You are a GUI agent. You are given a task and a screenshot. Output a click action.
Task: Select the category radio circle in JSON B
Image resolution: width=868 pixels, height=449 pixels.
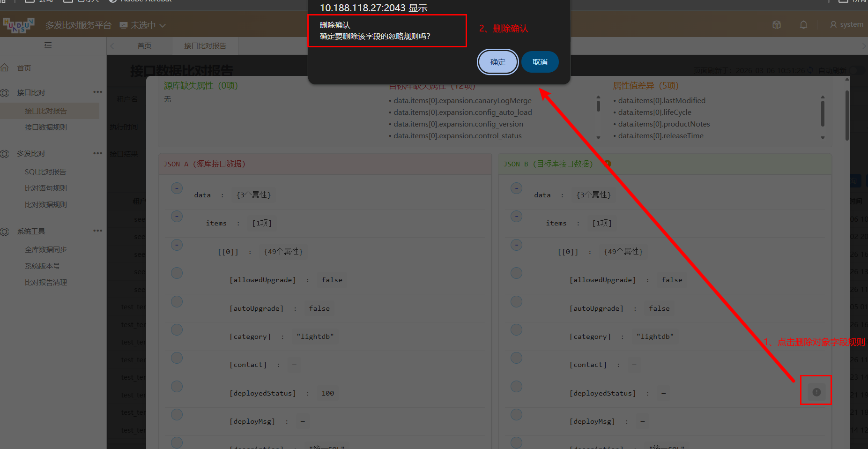pos(516,330)
